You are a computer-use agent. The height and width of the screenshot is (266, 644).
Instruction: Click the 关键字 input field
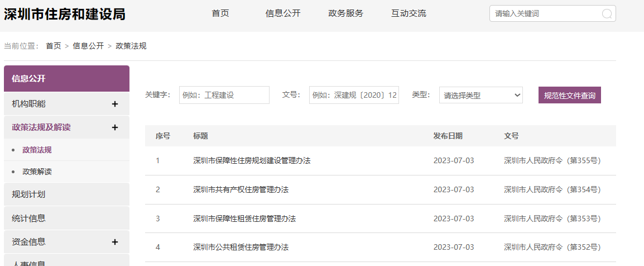point(224,95)
